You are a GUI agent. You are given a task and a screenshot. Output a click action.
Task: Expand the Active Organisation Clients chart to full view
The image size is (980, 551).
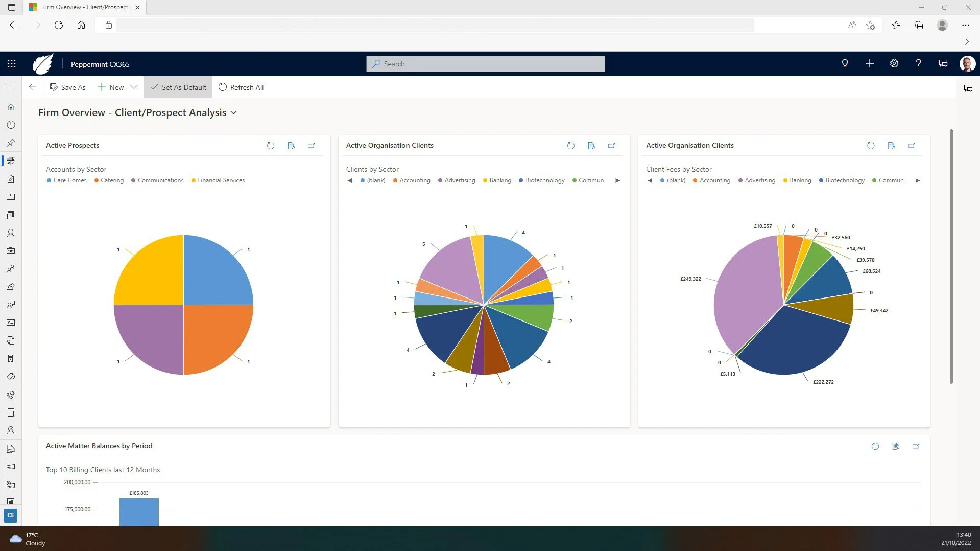[611, 146]
